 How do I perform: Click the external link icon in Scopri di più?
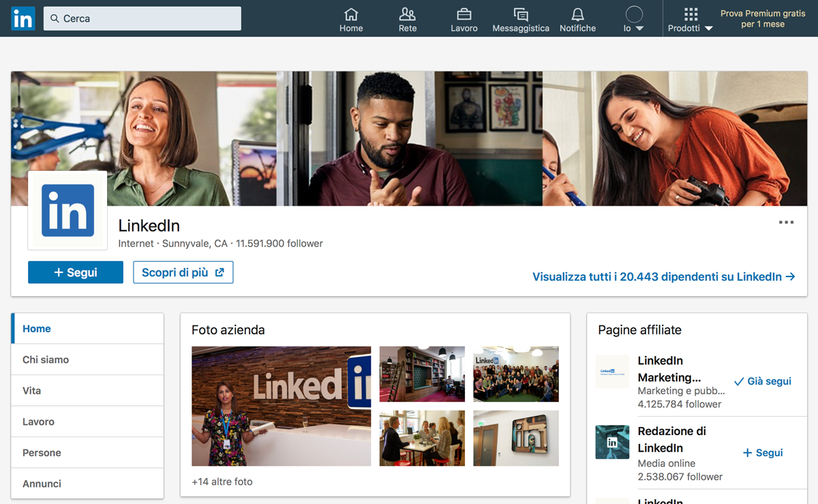[x=219, y=272]
